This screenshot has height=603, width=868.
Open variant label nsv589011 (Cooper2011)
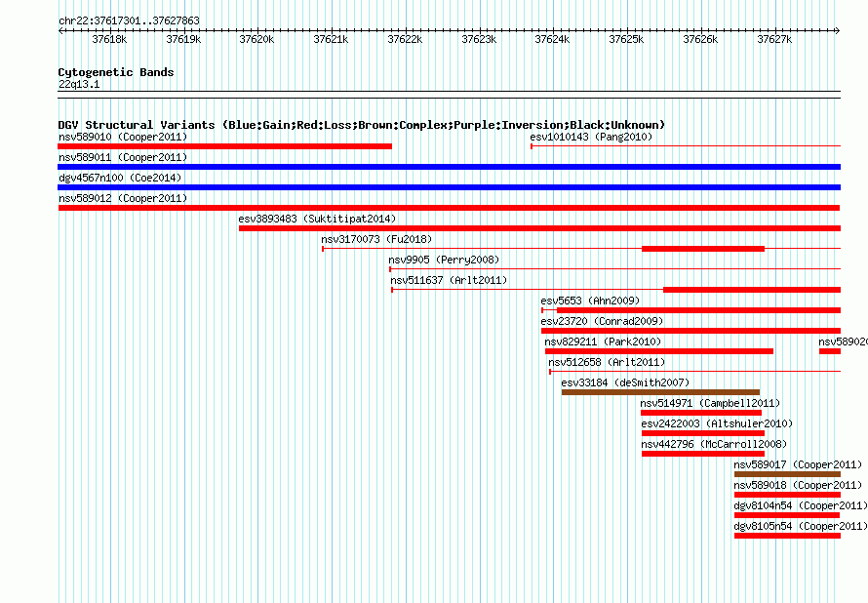[123, 157]
